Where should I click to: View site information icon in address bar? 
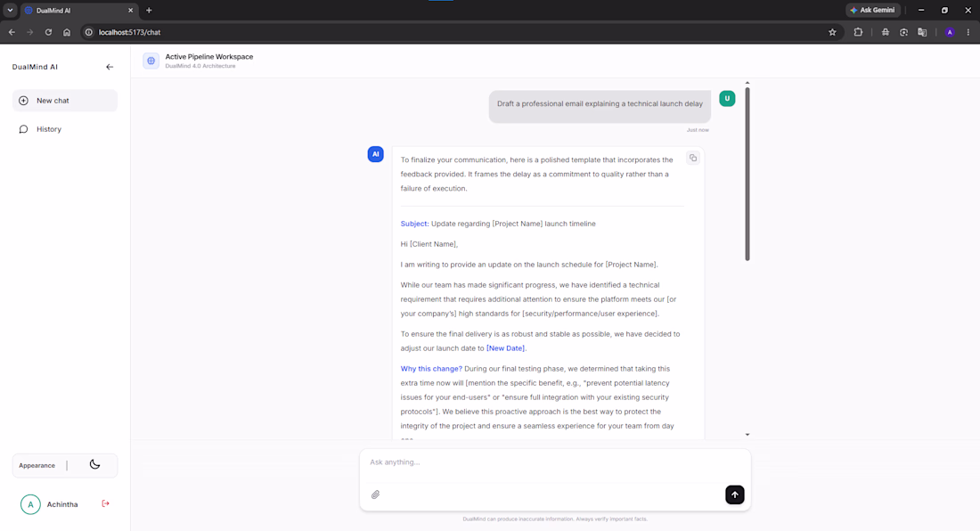(x=89, y=32)
